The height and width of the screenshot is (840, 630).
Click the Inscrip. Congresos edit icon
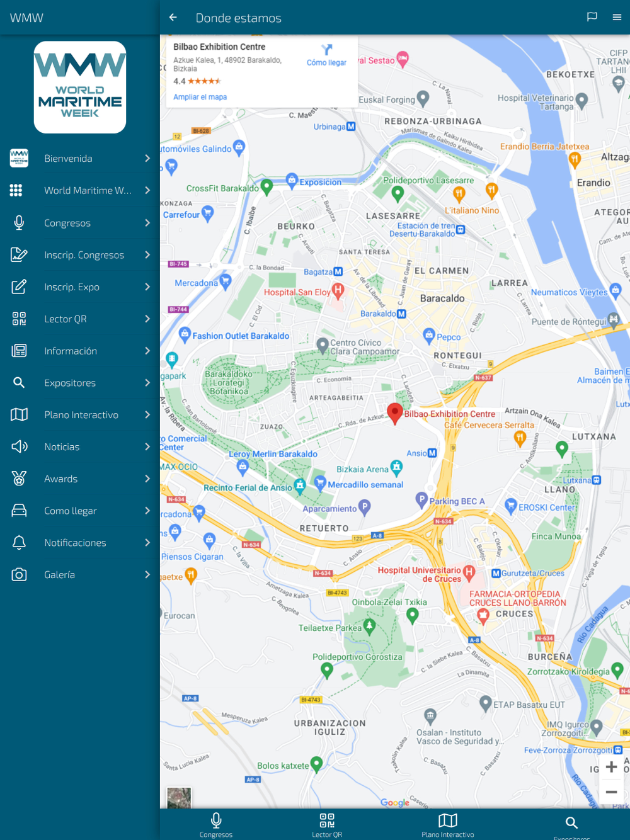[19, 255]
